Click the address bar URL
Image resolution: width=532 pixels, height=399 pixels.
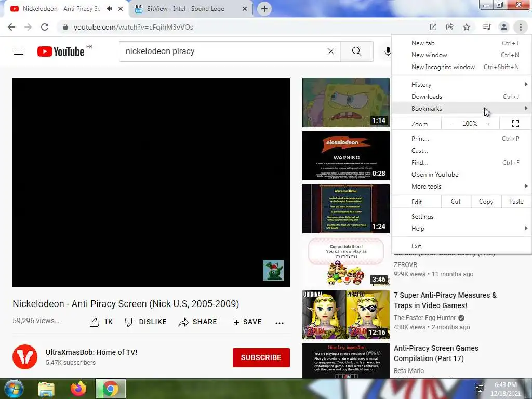134,27
